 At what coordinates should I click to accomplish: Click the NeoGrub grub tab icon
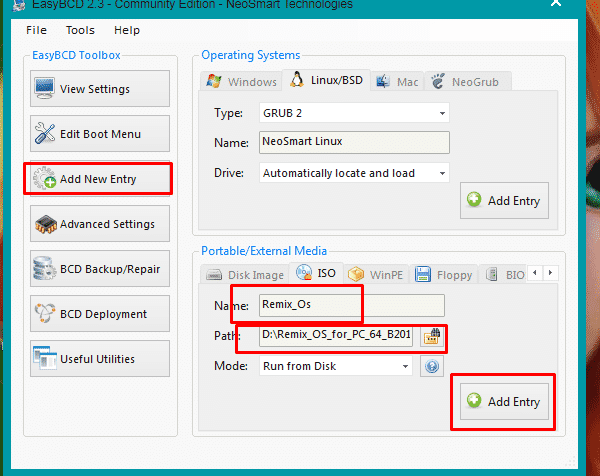[x=438, y=82]
